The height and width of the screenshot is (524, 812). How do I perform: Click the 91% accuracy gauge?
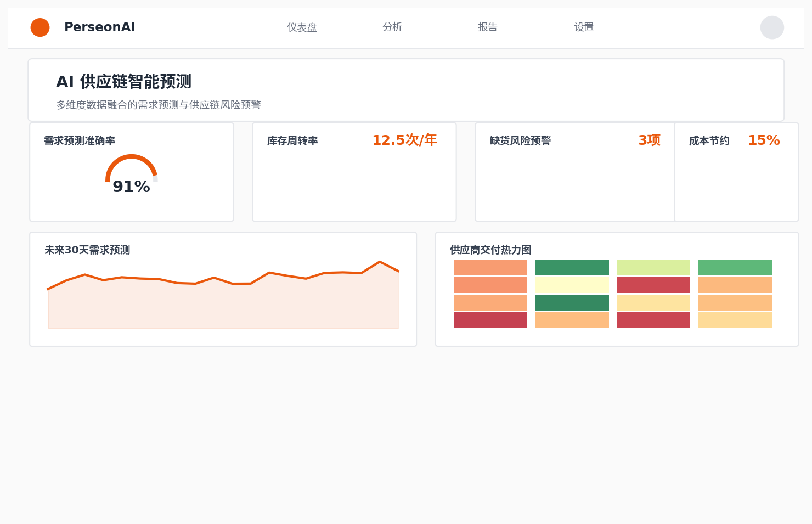[132, 174]
